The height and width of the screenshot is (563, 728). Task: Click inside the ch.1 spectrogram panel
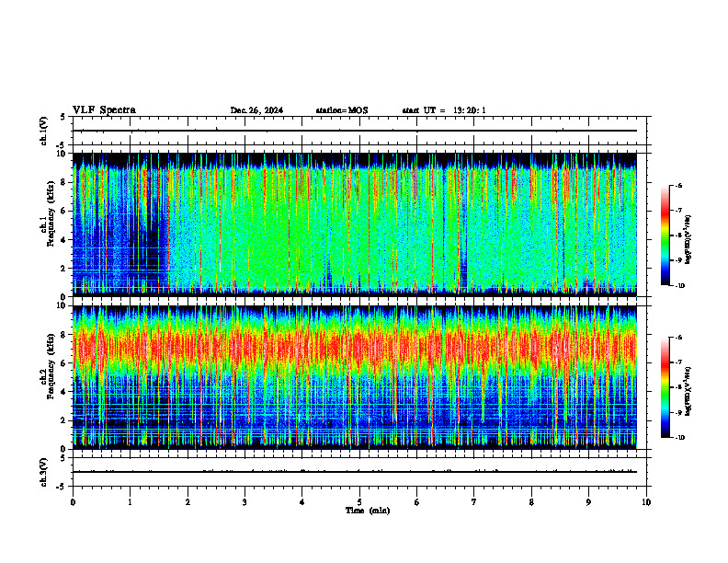(355, 224)
